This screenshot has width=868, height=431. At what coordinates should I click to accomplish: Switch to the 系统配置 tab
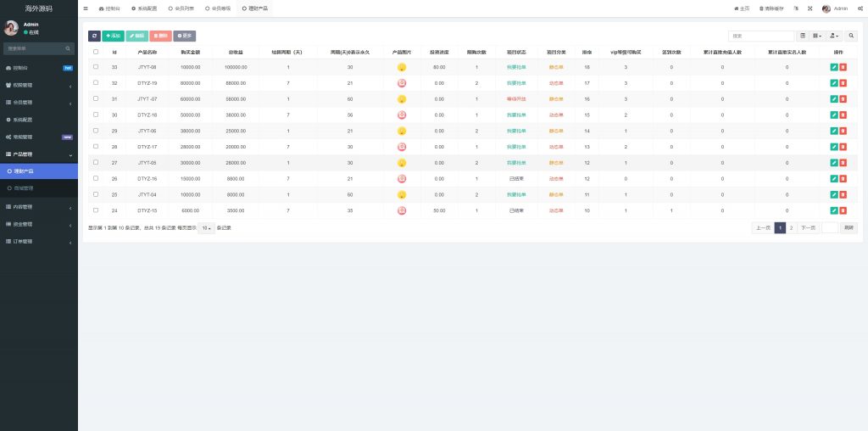point(144,8)
